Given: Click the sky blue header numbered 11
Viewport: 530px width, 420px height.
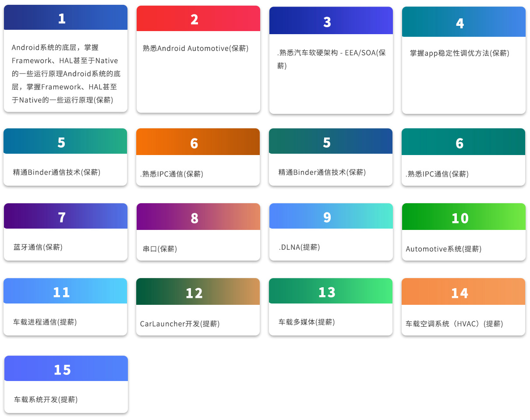Looking at the screenshot, I should pyautogui.click(x=65, y=291).
